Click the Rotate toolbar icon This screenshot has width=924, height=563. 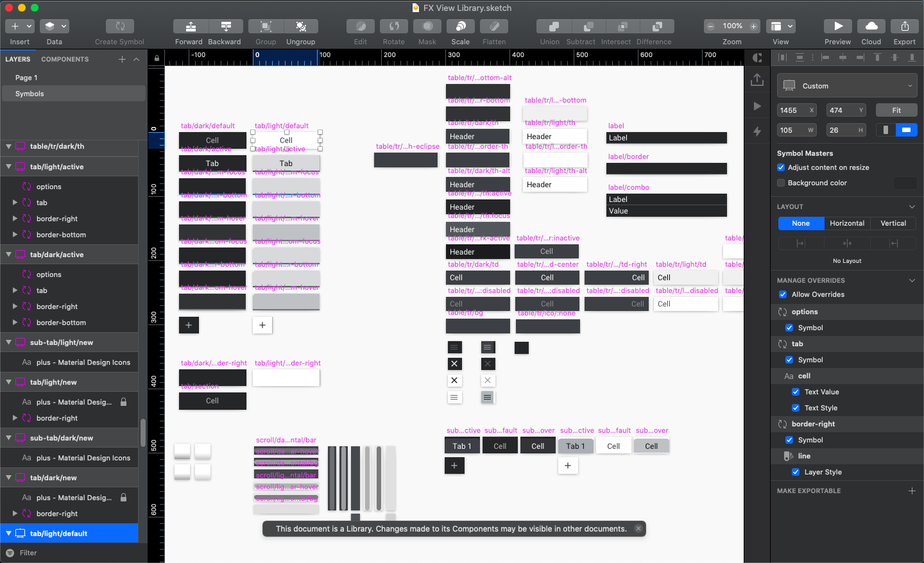[394, 26]
